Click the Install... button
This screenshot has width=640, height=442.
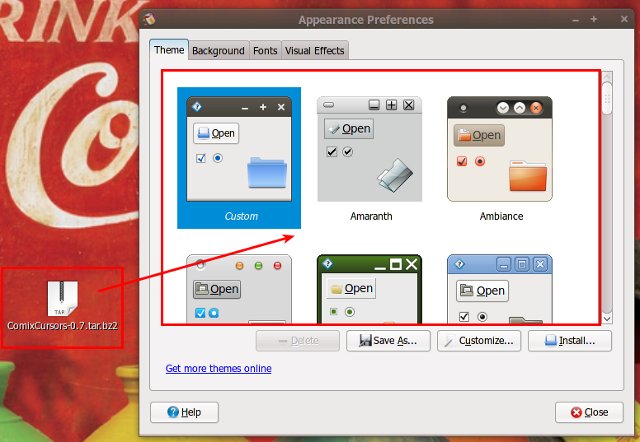tap(570, 341)
